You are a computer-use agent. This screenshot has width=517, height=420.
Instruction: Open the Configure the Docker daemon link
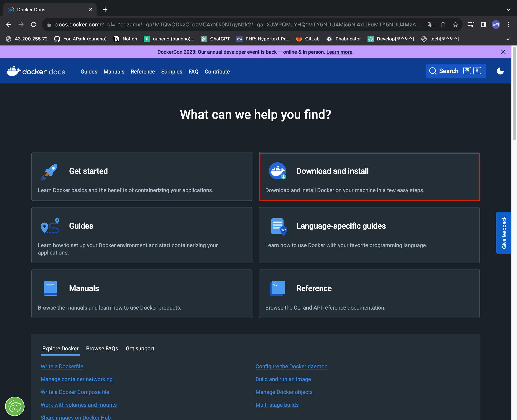(291, 367)
